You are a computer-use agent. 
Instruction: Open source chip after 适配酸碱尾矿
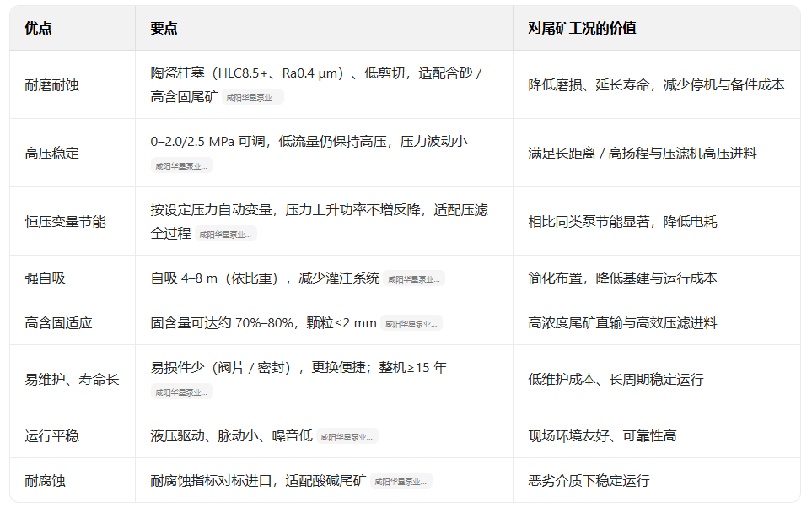(401, 482)
